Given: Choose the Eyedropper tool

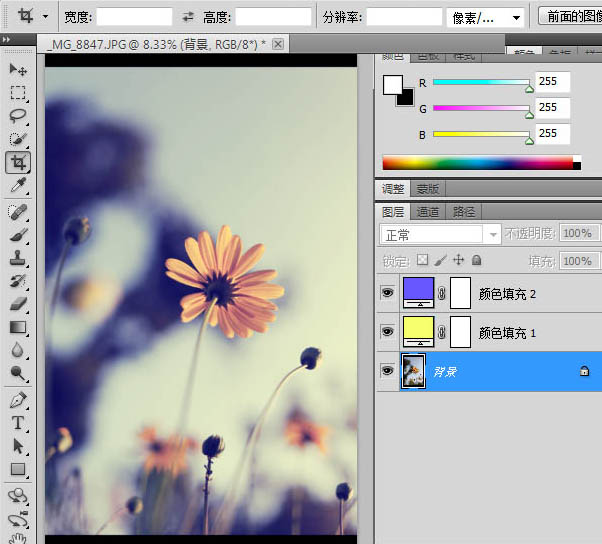Looking at the screenshot, I should point(18,186).
